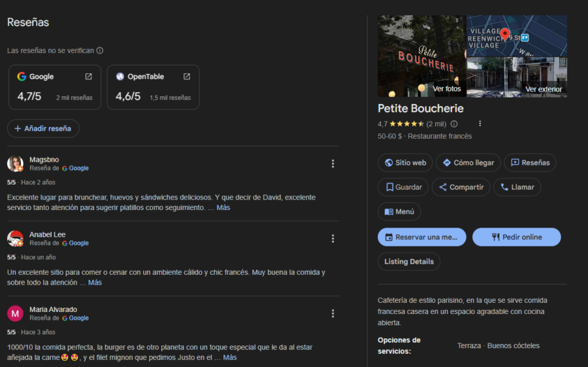
Task: Click '1,5 mil reseñas' on OpenTable card
Action: pos(171,97)
